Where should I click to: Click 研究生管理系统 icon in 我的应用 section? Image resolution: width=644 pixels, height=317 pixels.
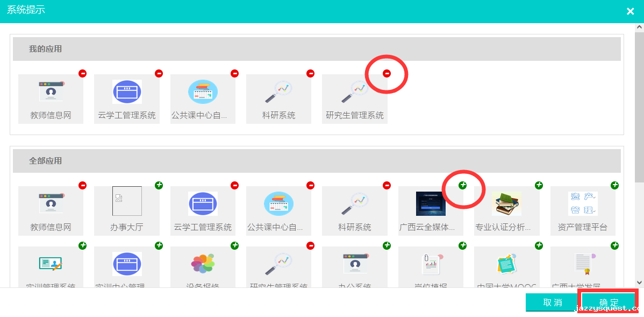355,92
